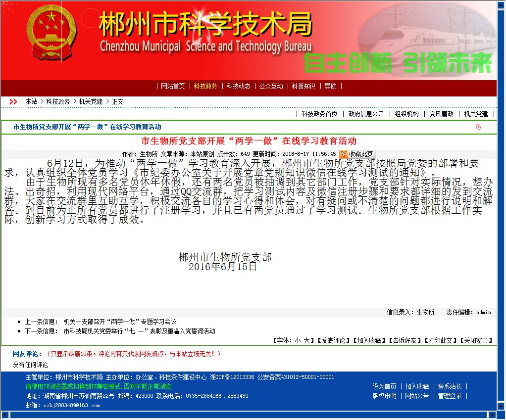
Task: Open 科技政务首页 sub-navigation link
Action: coord(319,114)
